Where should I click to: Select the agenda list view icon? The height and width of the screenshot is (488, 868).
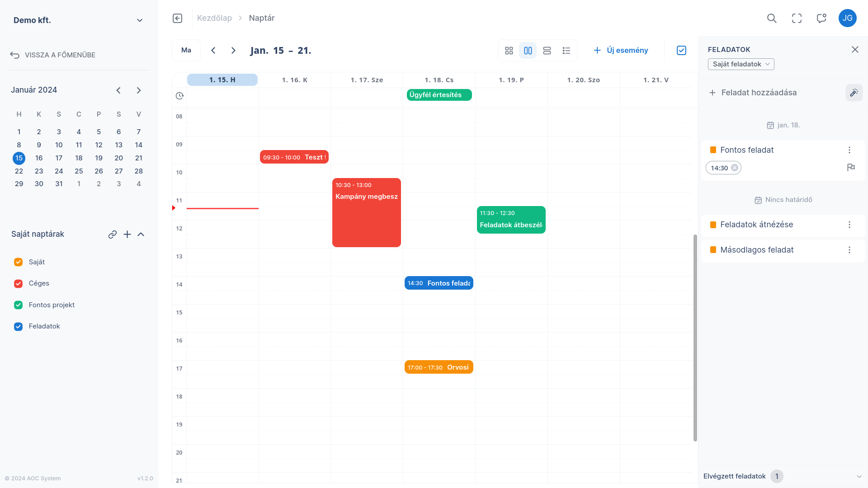[x=566, y=50]
